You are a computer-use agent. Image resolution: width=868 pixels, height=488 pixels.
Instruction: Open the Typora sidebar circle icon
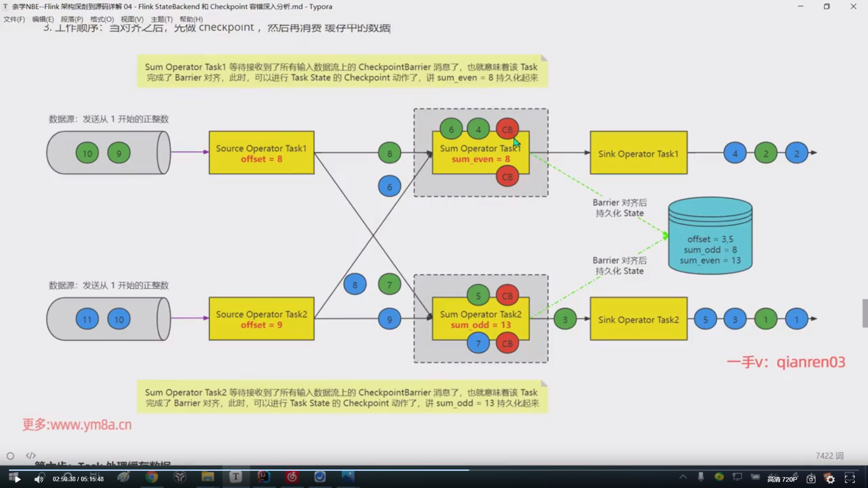pos(10,456)
